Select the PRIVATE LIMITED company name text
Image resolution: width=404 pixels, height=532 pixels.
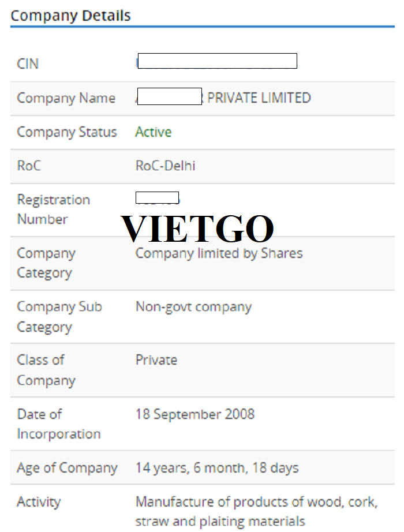click(x=259, y=98)
